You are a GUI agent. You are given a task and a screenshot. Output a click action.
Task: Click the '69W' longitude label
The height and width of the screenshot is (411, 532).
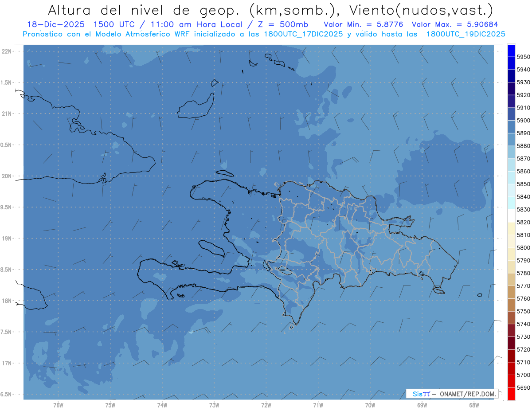tap(422, 405)
